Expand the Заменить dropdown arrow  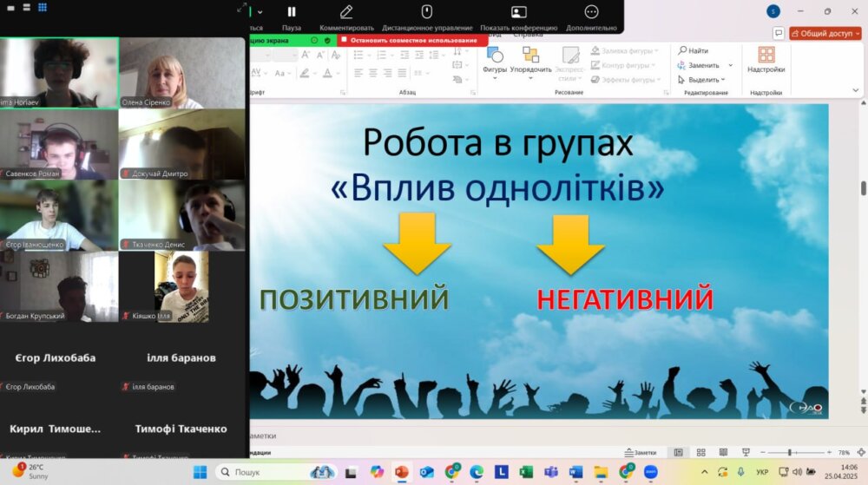[730, 65]
